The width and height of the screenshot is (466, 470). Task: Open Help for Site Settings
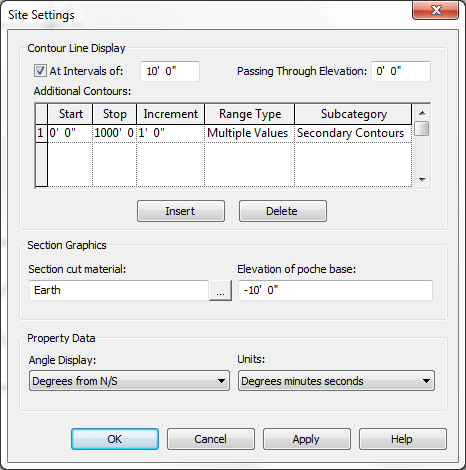pos(403,439)
